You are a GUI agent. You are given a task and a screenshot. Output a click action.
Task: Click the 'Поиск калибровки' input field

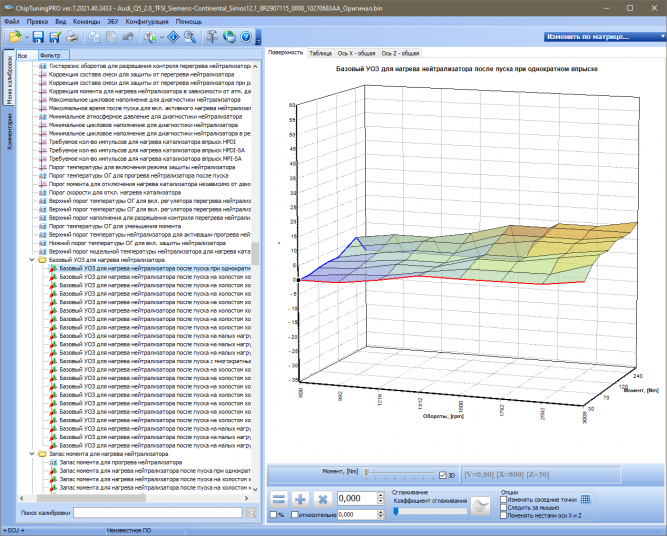pyautogui.click(x=158, y=513)
